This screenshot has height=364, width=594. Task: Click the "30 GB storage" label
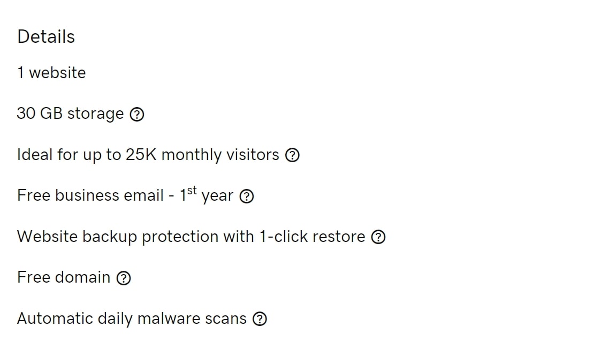tap(71, 113)
